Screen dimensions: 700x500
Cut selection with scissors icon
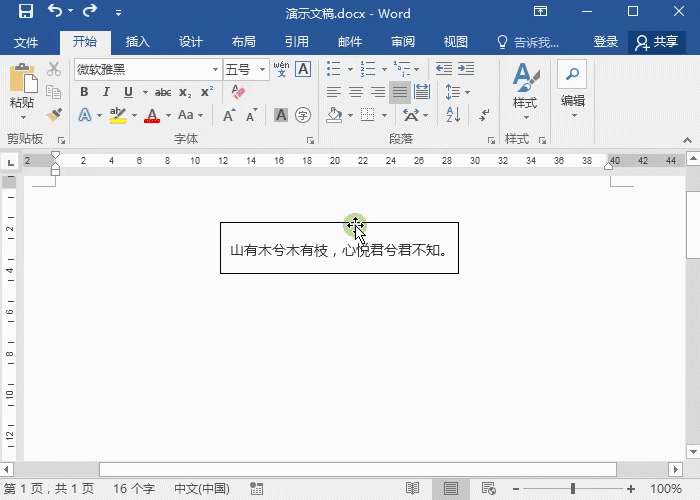click(x=54, y=69)
